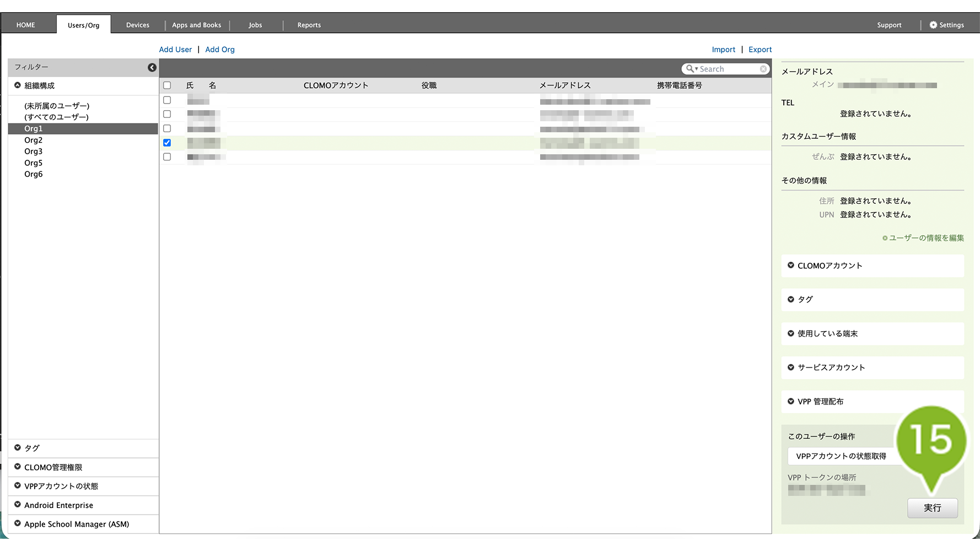
Task: Click the Add User link
Action: click(x=175, y=50)
